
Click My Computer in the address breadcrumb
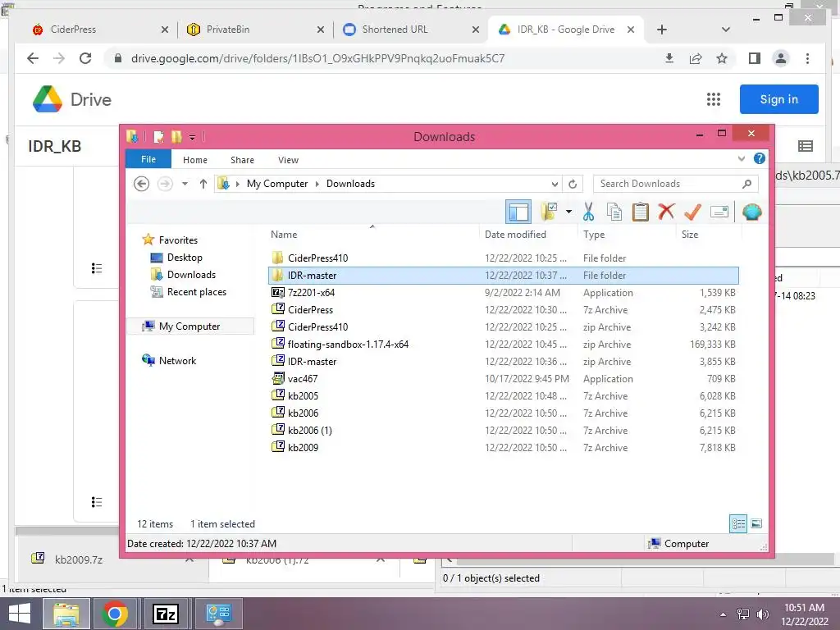277,184
